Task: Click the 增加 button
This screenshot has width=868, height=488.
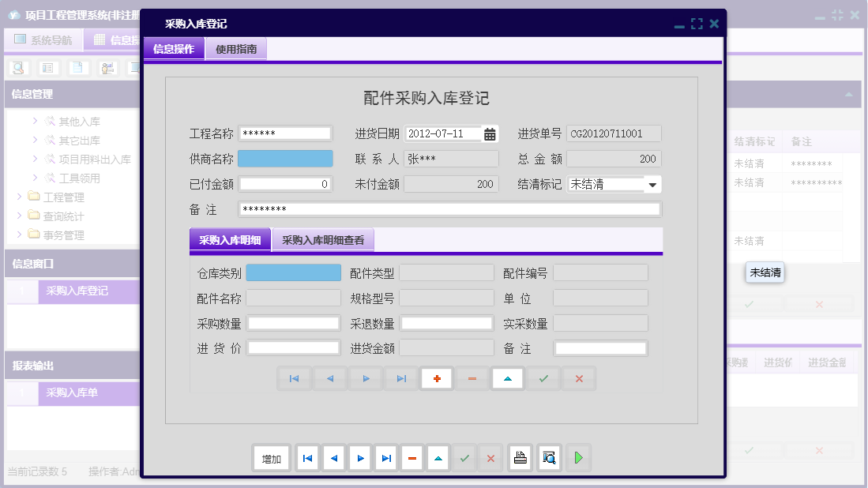Action: (270, 457)
